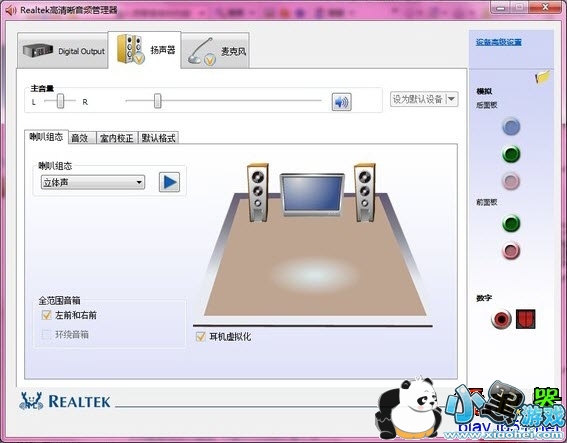
Task: Click the green rear panel jack
Action: [511, 154]
